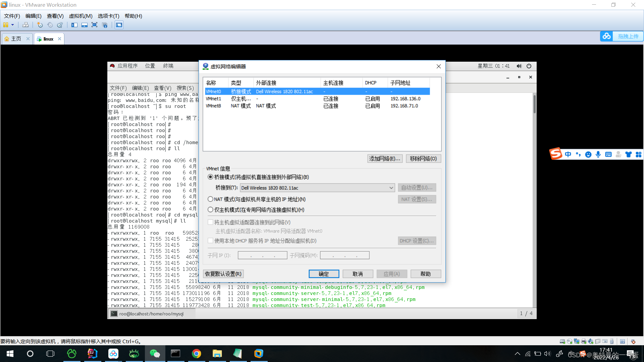Click the 帮助 button in dialog
Image resolution: width=644 pixels, height=362 pixels.
click(x=425, y=274)
